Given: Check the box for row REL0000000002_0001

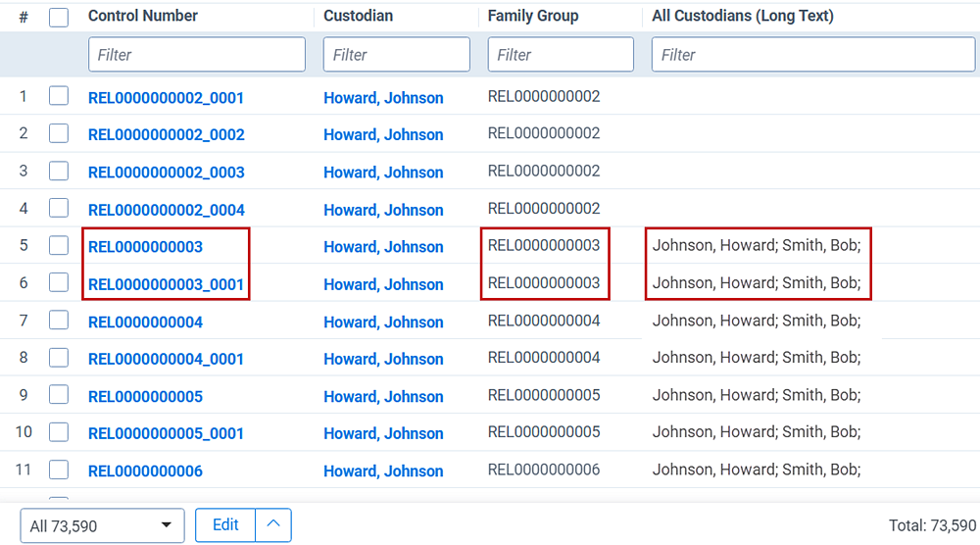Looking at the screenshot, I should tap(59, 96).
